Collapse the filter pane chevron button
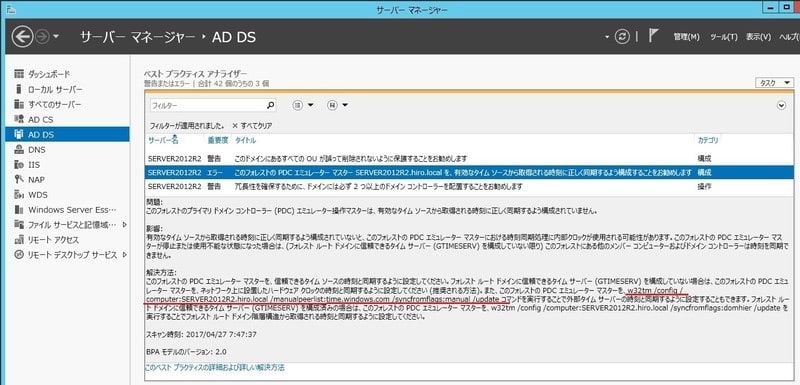 click(781, 105)
